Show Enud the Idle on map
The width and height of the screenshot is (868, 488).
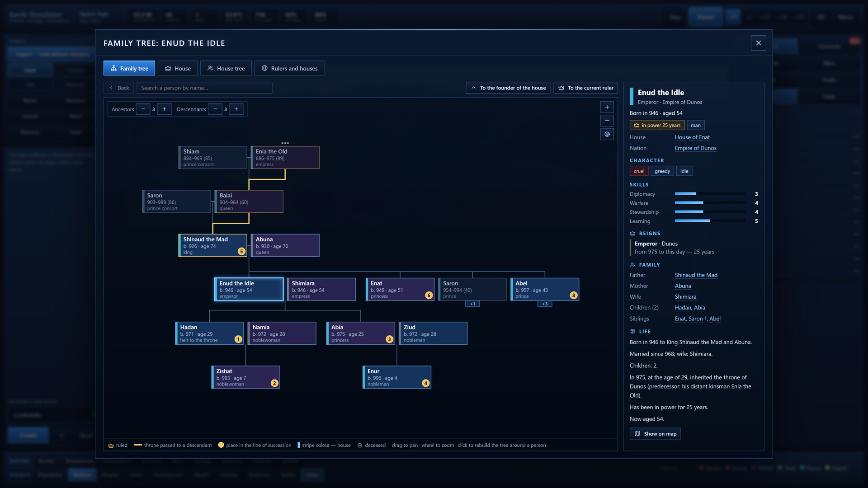[655, 434]
